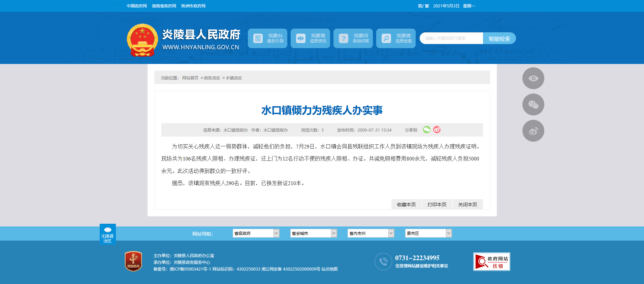Screen dimensions: 644x284
Task: Click the 打印本页 button
Action: tap(437, 205)
